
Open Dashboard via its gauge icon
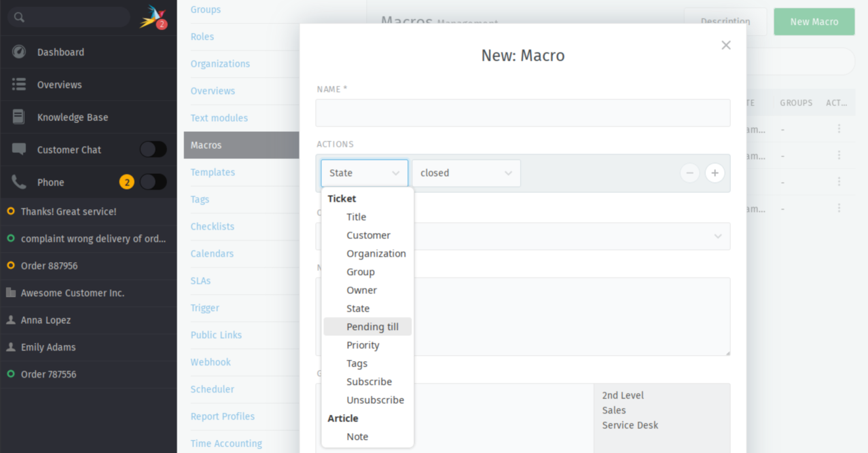click(19, 52)
